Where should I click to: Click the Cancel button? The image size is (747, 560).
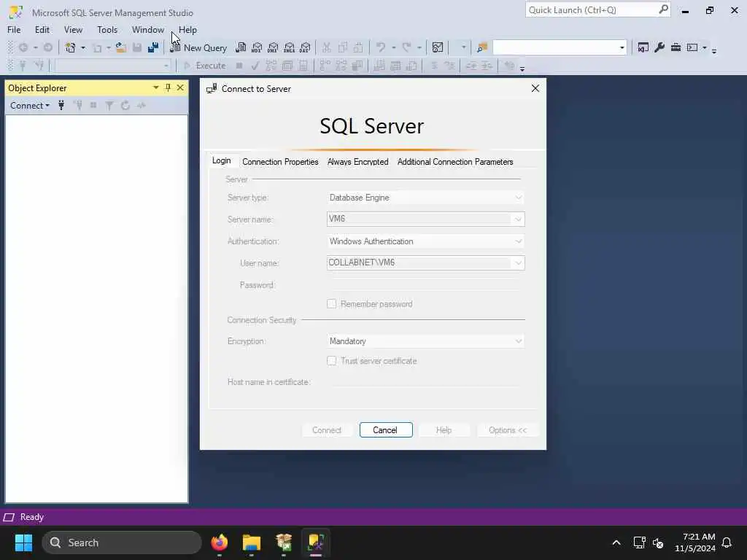(386, 430)
